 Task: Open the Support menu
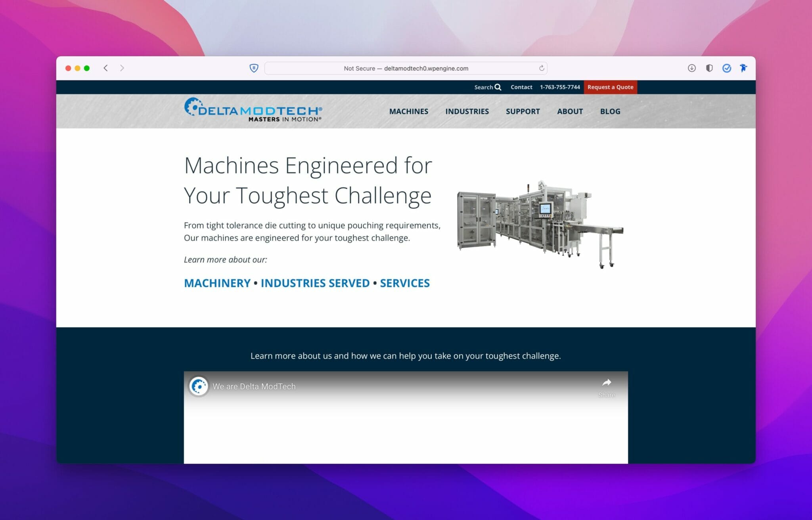click(x=523, y=111)
